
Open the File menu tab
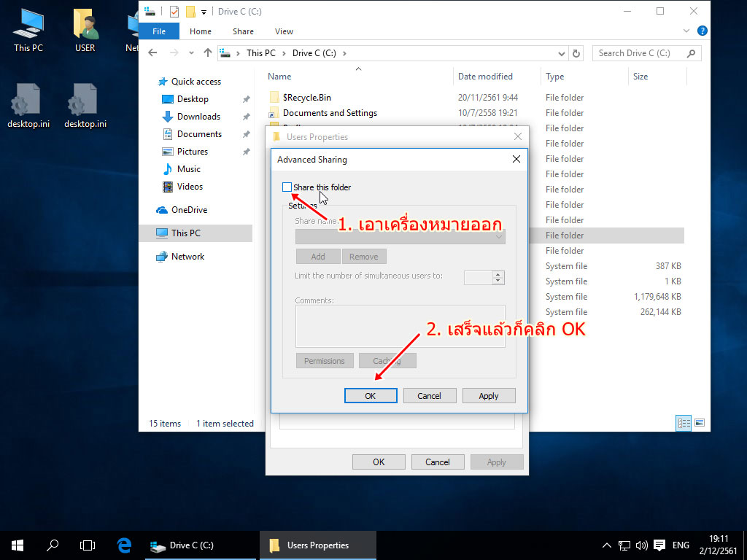(x=159, y=31)
